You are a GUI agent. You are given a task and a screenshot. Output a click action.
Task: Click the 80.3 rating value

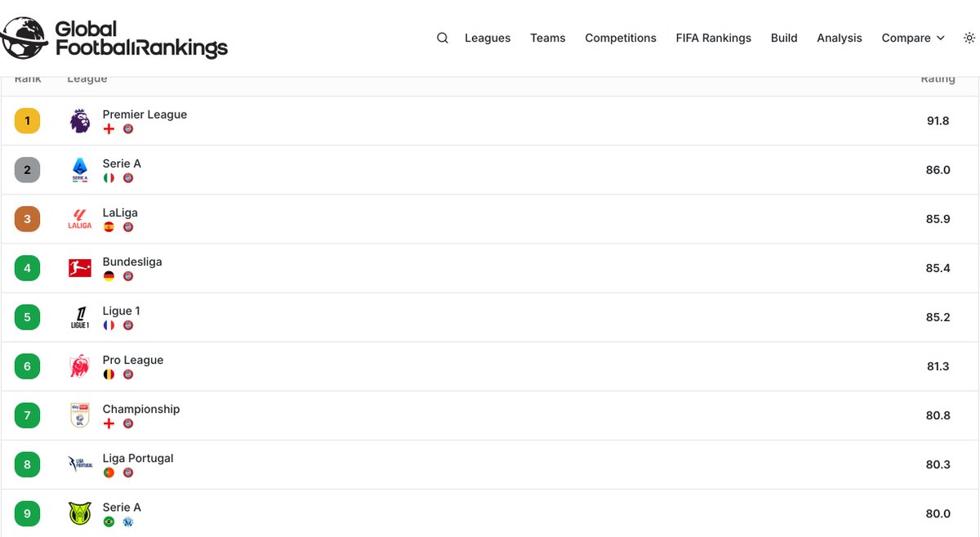point(938,464)
